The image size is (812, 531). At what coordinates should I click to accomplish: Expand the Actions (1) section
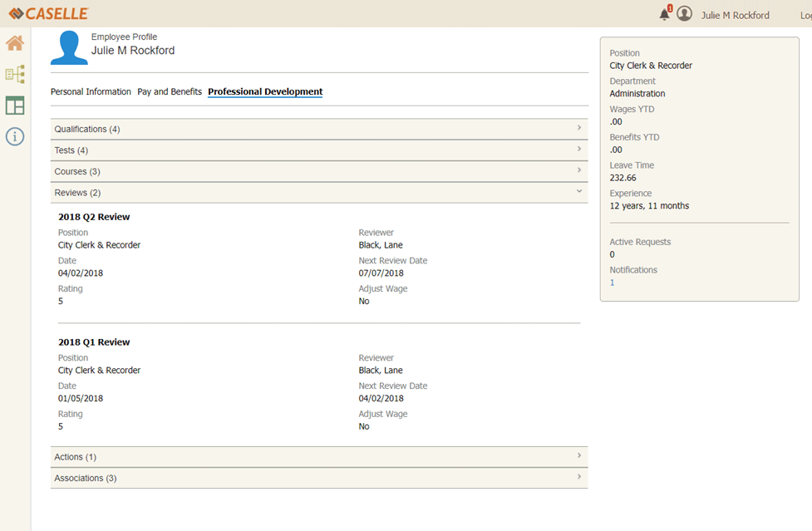318,457
